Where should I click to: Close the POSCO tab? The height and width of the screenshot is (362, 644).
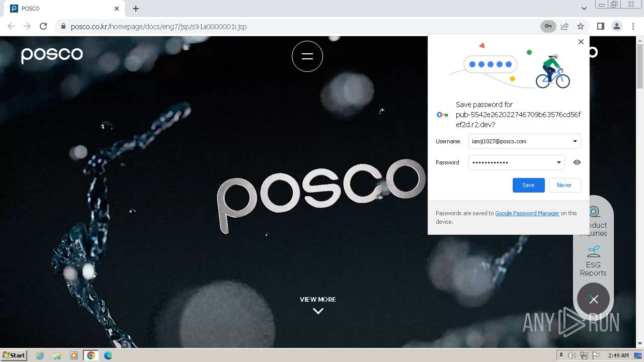point(117,9)
